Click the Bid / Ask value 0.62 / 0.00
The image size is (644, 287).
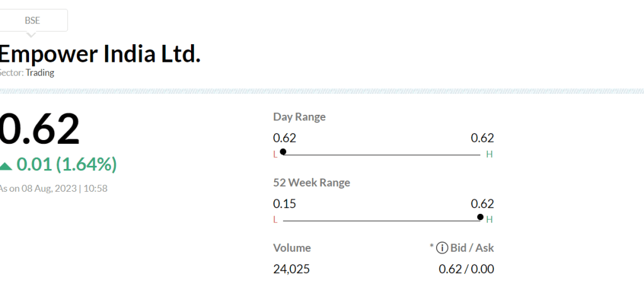466,269
